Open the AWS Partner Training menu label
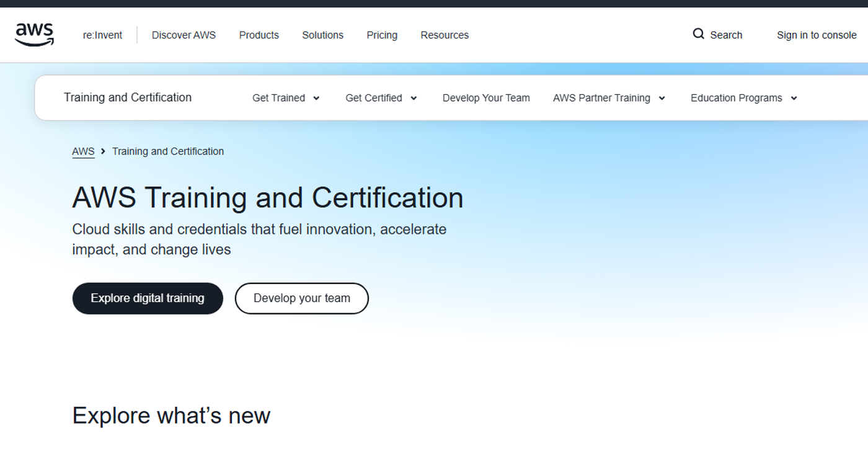 [x=601, y=98]
